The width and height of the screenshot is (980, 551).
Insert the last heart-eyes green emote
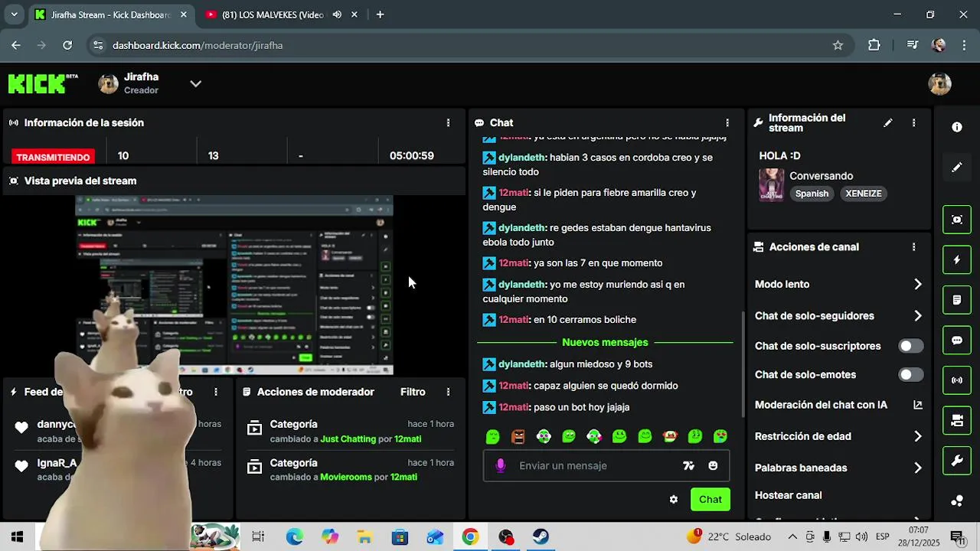720,436
